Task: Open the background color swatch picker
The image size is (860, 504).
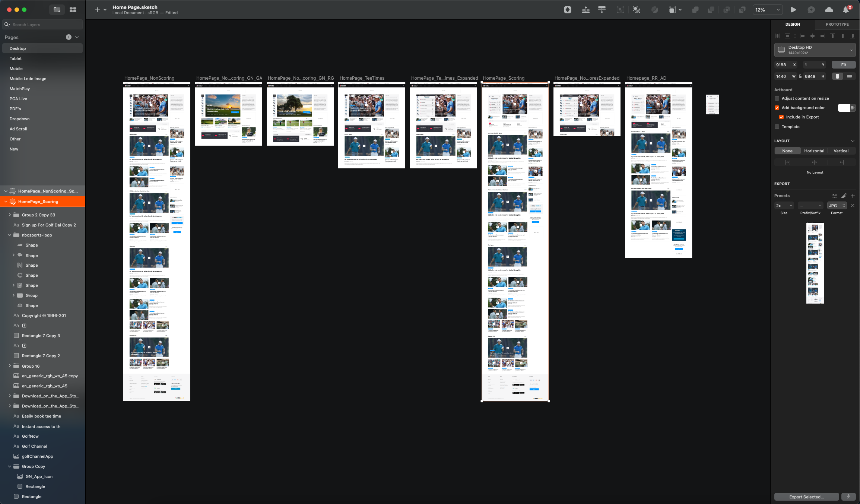Action: [x=844, y=108]
